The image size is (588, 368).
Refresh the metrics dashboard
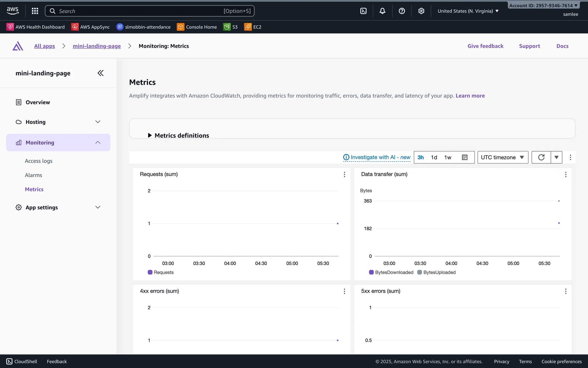(x=541, y=157)
